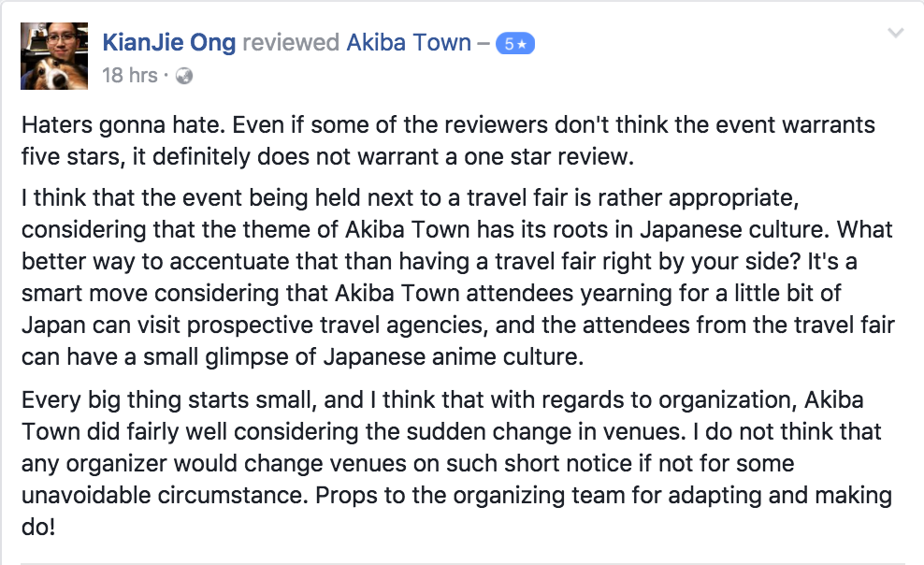Viewport: 924px width, 565px height.
Task: Click the paragraph beginning "I think that the event"
Action: coord(458,277)
